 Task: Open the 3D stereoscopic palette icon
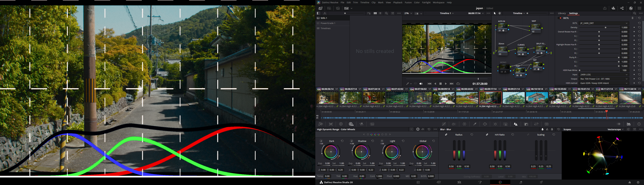point(547,124)
